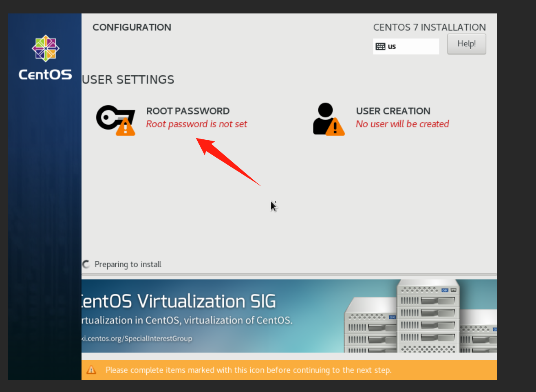
Task: Click the 'Please complete items' warning message
Action: tap(248, 370)
